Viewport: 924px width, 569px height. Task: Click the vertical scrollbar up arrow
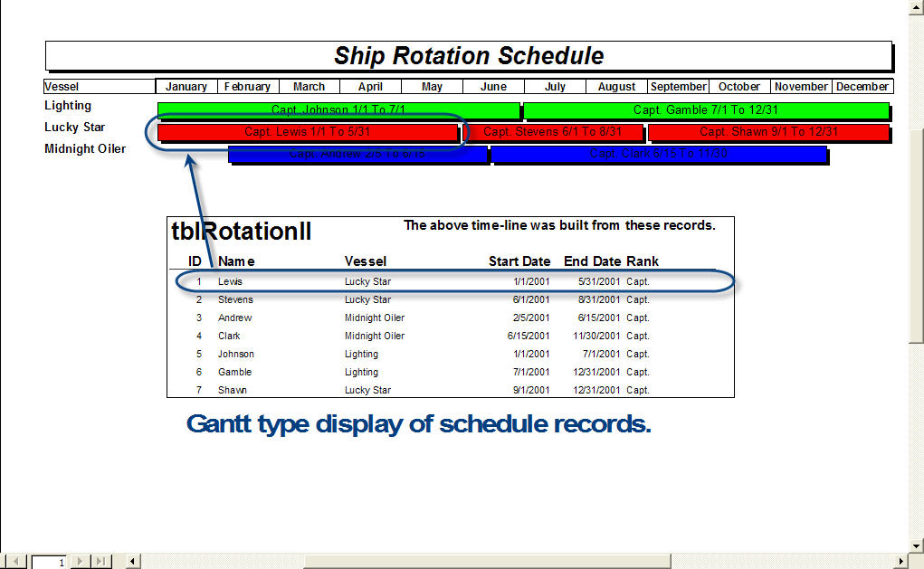coord(917,6)
